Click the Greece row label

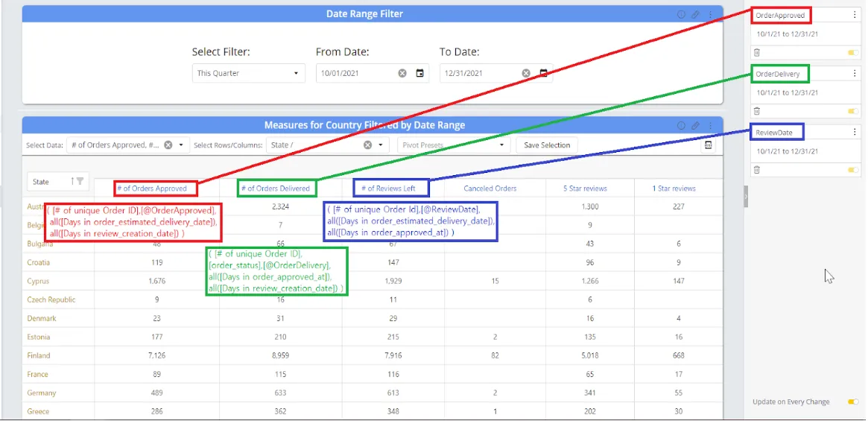point(38,411)
